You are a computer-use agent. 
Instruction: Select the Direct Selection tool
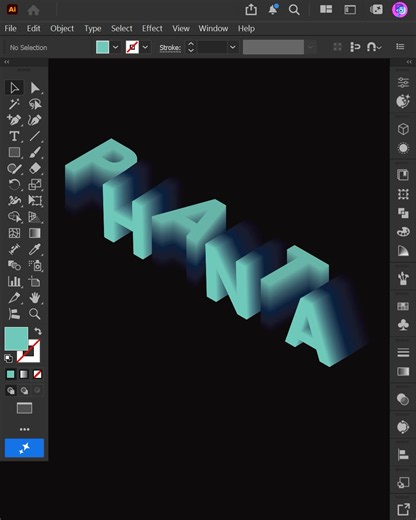(x=35, y=88)
